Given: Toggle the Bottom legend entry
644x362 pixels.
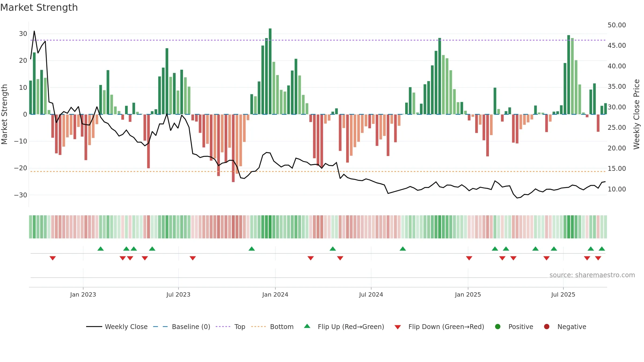Looking at the screenshot, I should 272,327.
